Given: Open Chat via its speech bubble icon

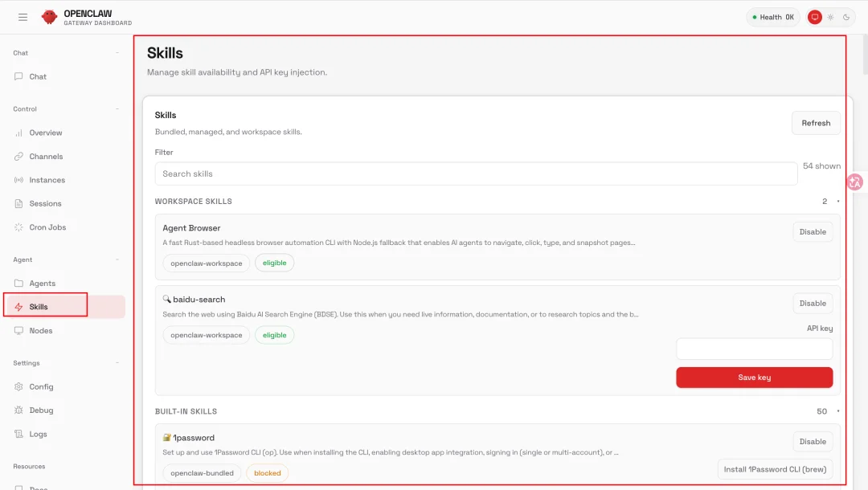Looking at the screenshot, I should [x=18, y=76].
